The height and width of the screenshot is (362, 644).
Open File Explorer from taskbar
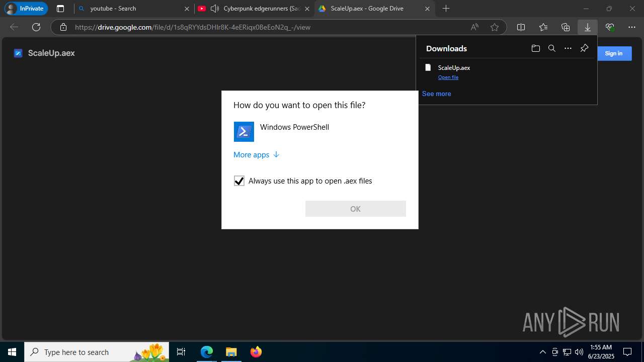pos(231,352)
